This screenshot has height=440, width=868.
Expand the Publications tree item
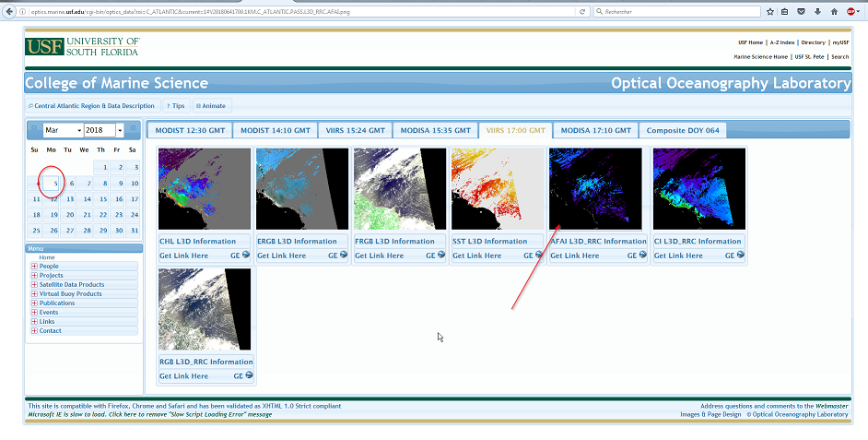pyautogui.click(x=35, y=303)
